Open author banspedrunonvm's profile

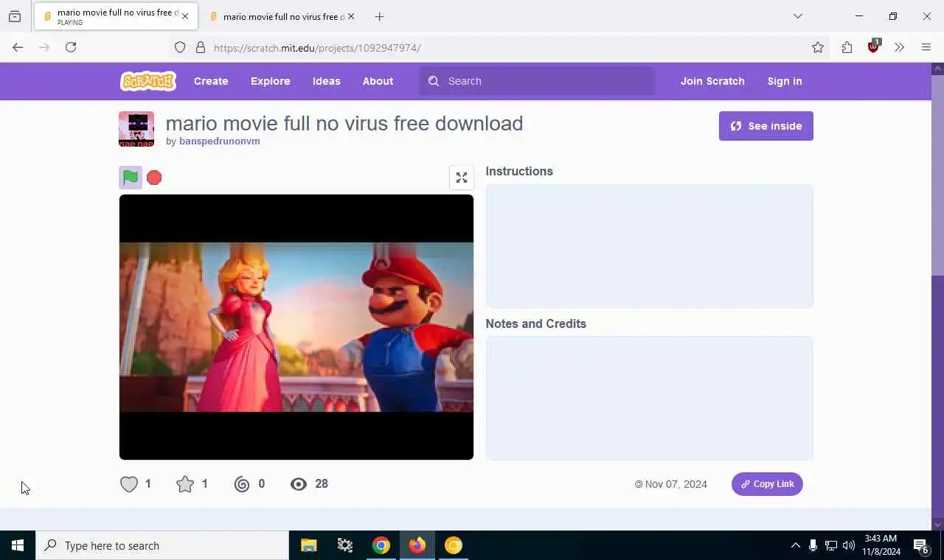[x=220, y=141]
